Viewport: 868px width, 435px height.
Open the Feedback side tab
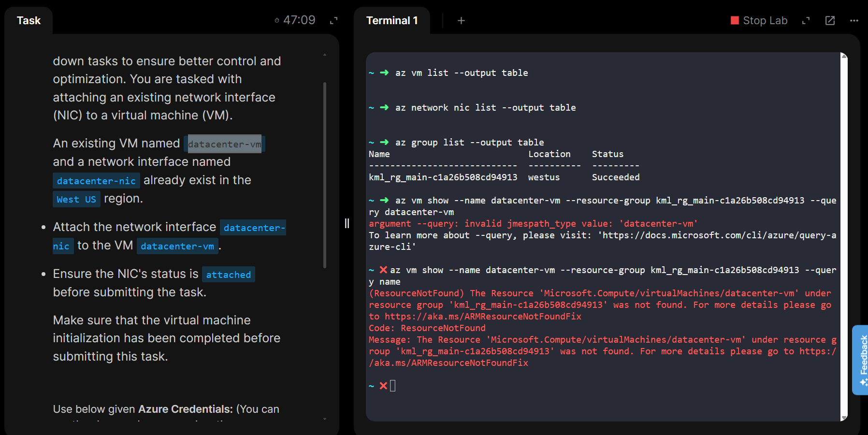[862, 360]
